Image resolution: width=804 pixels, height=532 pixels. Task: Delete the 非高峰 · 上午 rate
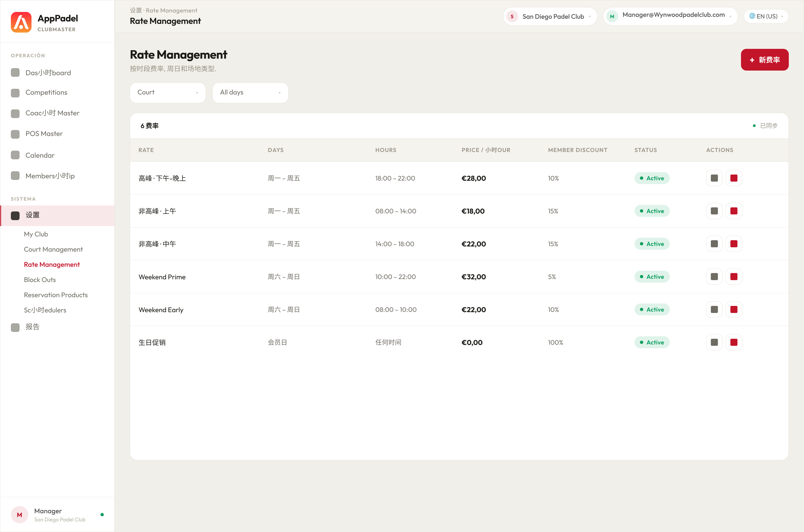(734, 211)
